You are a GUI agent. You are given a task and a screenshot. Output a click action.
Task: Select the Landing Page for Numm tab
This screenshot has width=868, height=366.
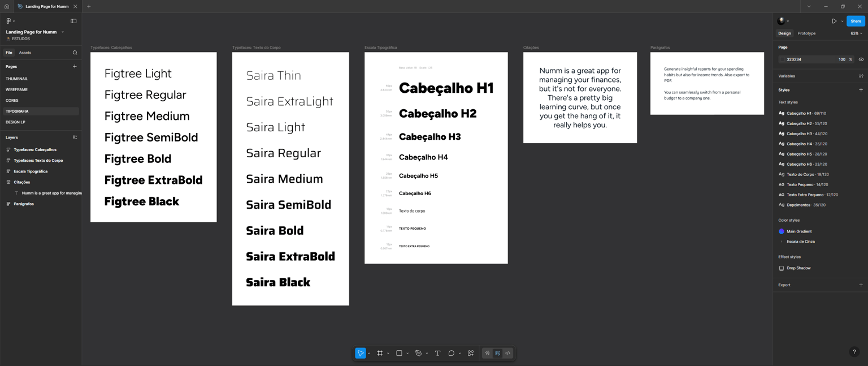pyautogui.click(x=47, y=6)
